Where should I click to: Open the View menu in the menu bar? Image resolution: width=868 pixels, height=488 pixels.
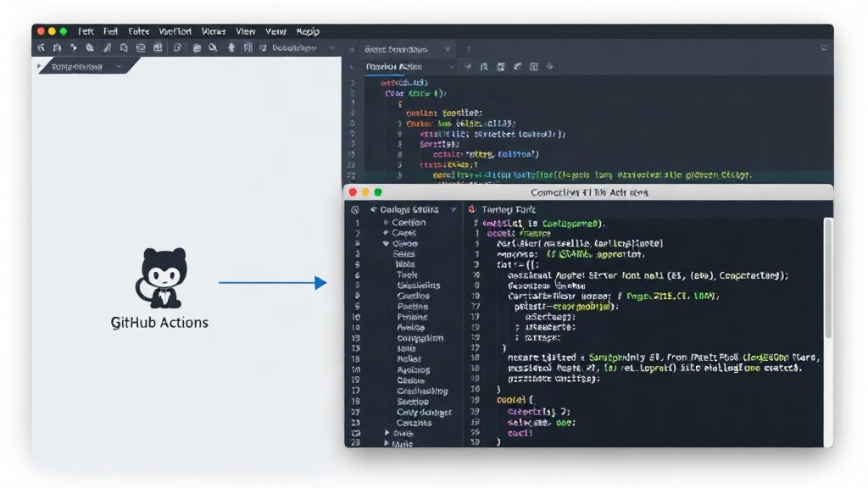[x=245, y=31]
